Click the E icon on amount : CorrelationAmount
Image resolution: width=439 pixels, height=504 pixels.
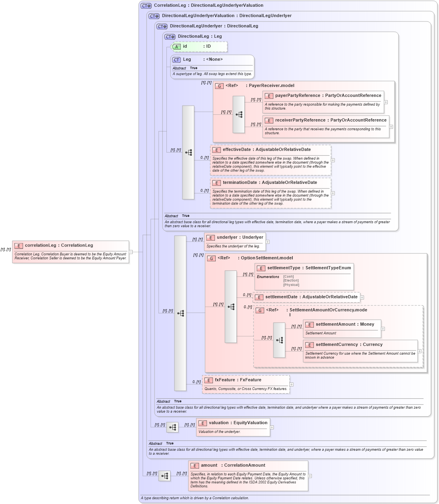pyautogui.click(x=195, y=465)
